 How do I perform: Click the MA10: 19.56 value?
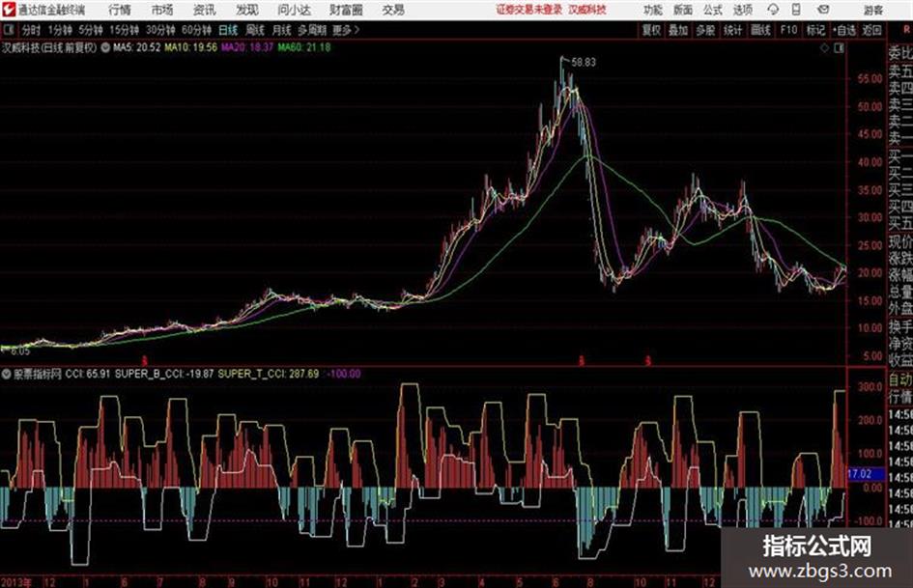pos(190,47)
